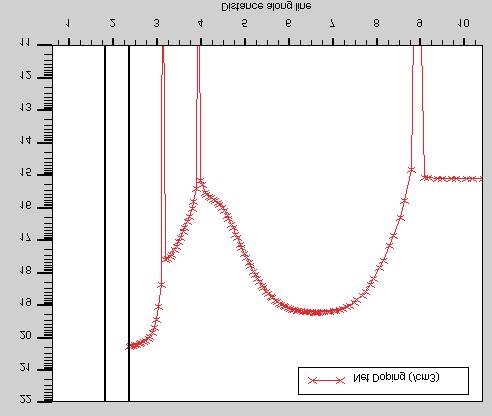This screenshot has height=416, width=492.
Task: Click the red line marker sample in legend
Action: pyautogui.click(x=326, y=380)
